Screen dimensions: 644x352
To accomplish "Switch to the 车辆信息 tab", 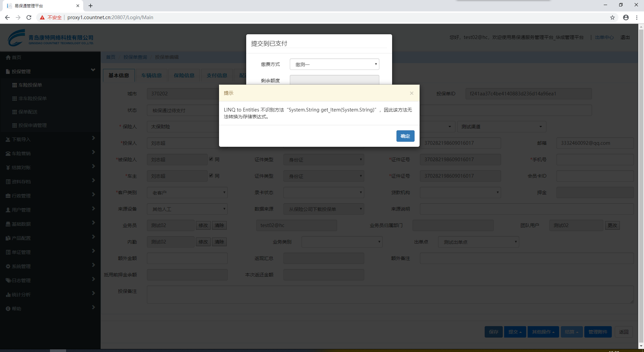I will click(x=152, y=76).
